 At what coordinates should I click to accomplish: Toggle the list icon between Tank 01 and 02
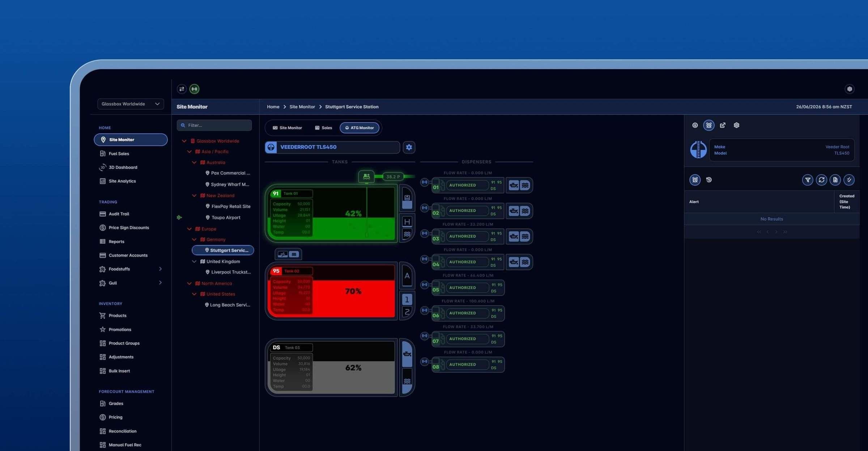coord(294,254)
